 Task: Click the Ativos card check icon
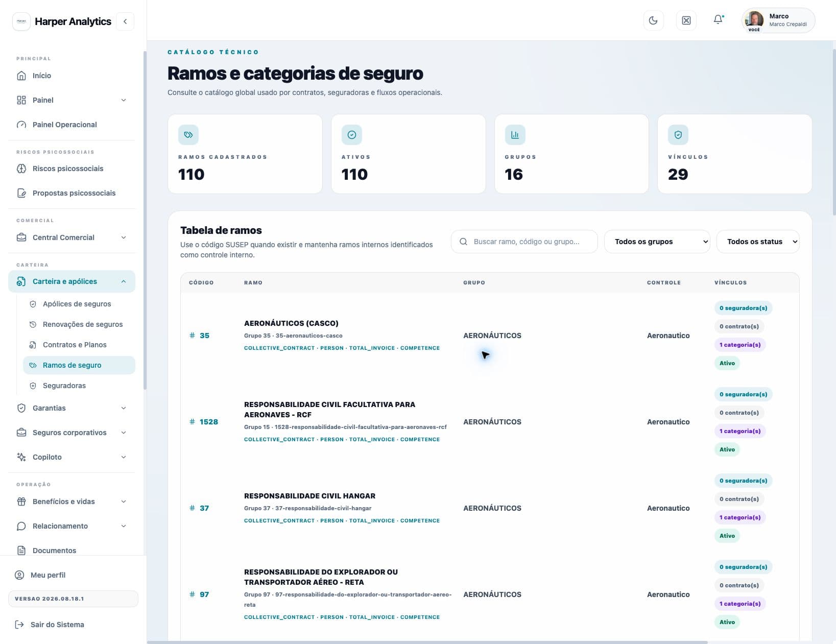352,135
